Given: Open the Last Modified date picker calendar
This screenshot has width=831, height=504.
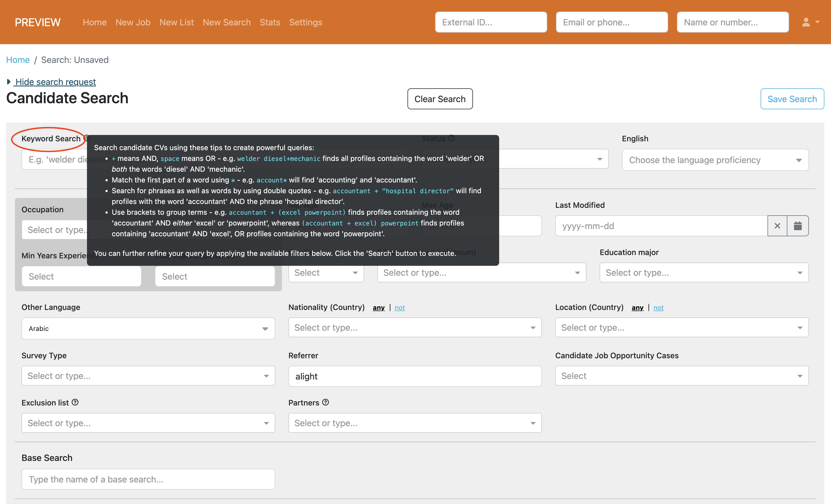Looking at the screenshot, I should (x=798, y=226).
